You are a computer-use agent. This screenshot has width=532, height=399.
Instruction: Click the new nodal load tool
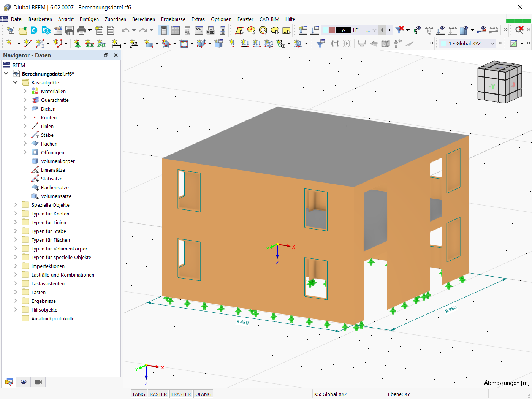coord(232,43)
